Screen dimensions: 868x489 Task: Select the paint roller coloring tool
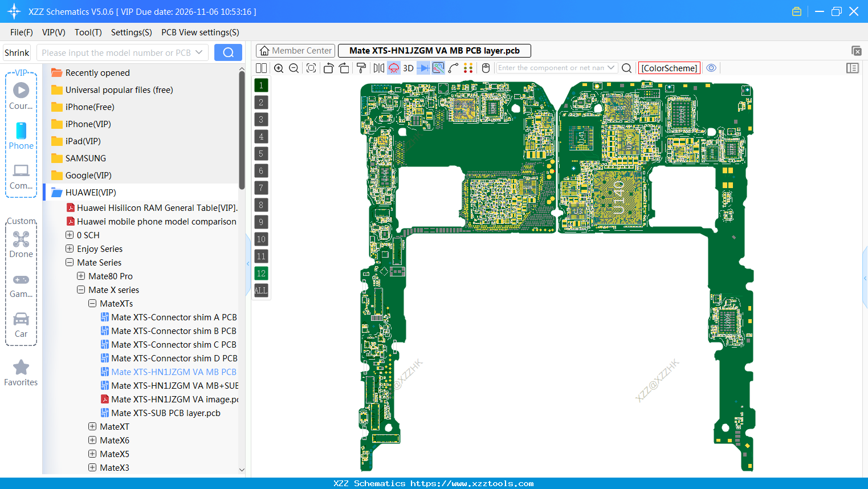click(x=362, y=68)
